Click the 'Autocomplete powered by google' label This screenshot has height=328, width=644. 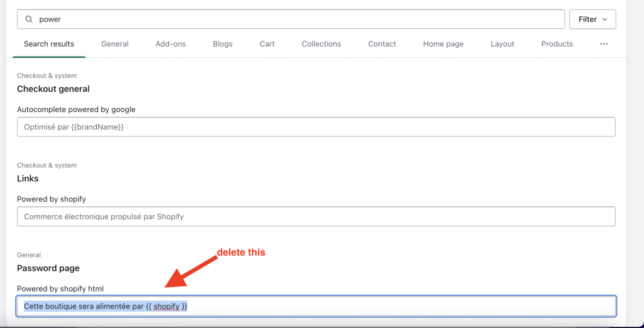pyautogui.click(x=76, y=110)
